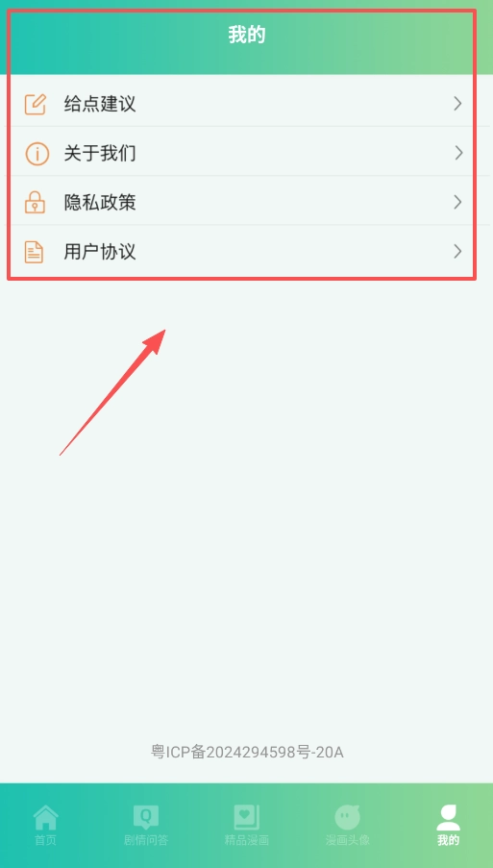Switch to the 剧情问答 tab label
The width and height of the screenshot is (493, 868).
[x=146, y=840]
